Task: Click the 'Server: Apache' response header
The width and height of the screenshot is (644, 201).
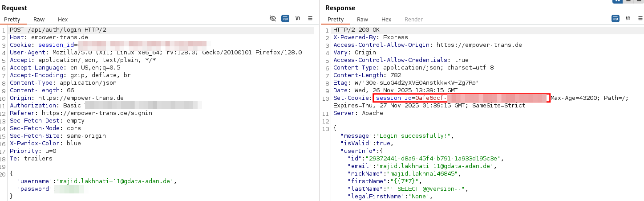Action: (x=358, y=113)
